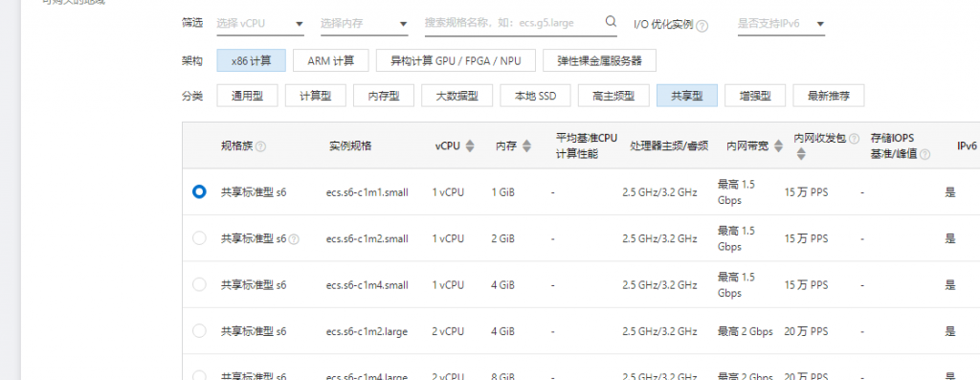
Task: Select radio for ecs.s6-c1m4.small
Action: [199, 284]
